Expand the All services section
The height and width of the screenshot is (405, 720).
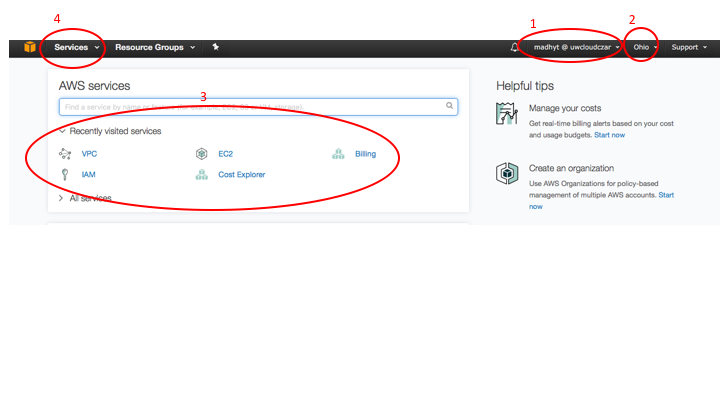(85, 198)
